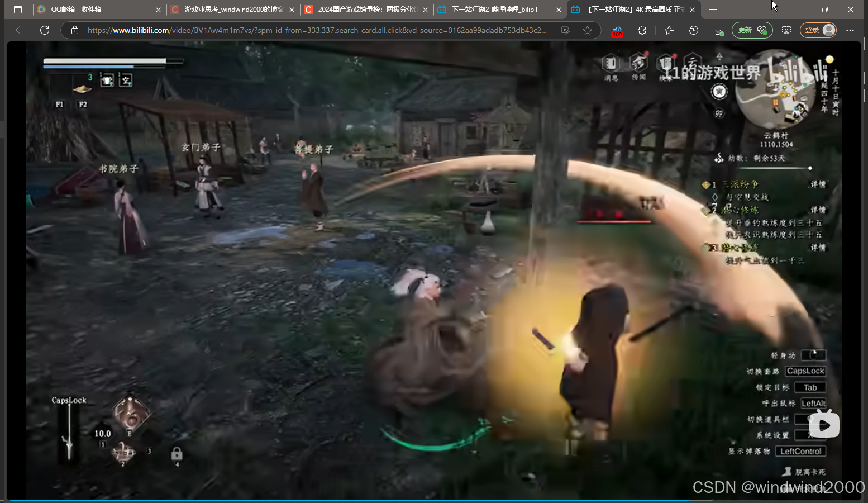Open the tab actions menu icon
This screenshot has width=868, height=503.
pyautogui.click(x=18, y=10)
